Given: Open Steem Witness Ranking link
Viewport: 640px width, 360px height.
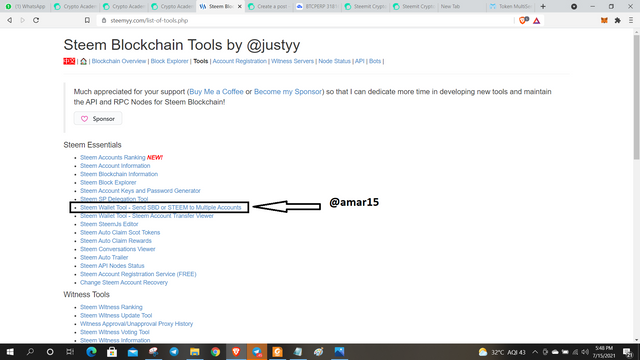Looking at the screenshot, I should coord(111,307).
